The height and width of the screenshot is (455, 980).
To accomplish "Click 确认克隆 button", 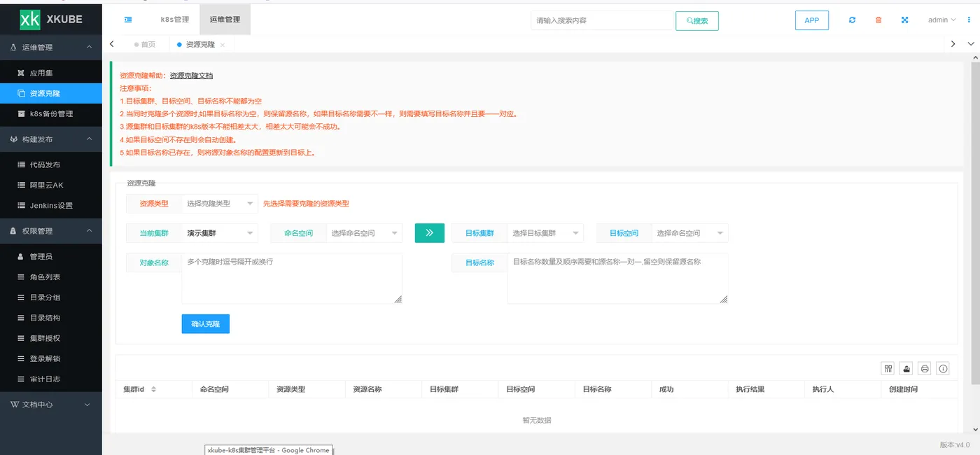I will (x=206, y=324).
